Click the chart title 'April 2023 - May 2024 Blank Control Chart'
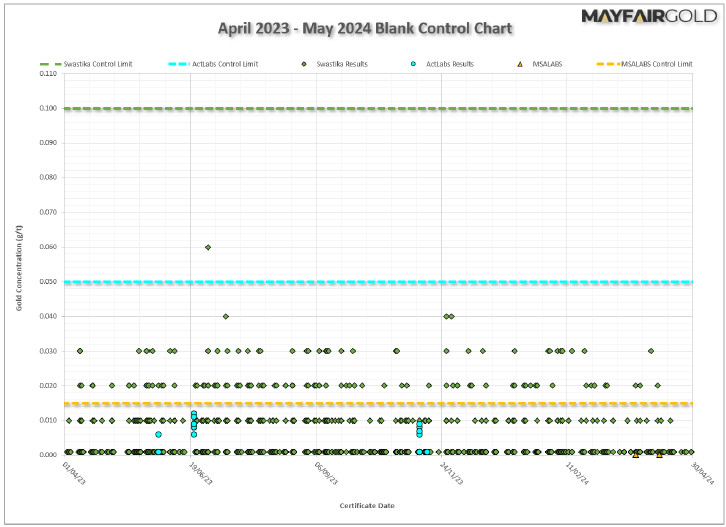The height and width of the screenshot is (527, 726). pyautogui.click(x=365, y=28)
